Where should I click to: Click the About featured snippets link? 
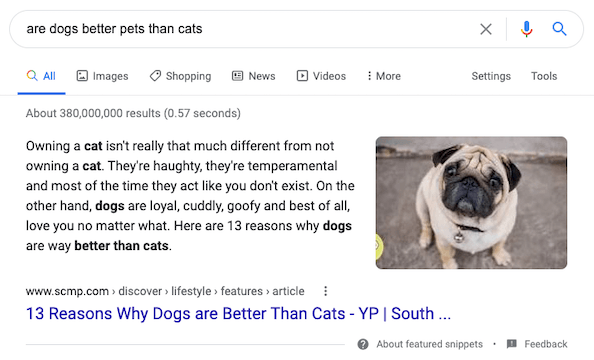[x=429, y=344]
